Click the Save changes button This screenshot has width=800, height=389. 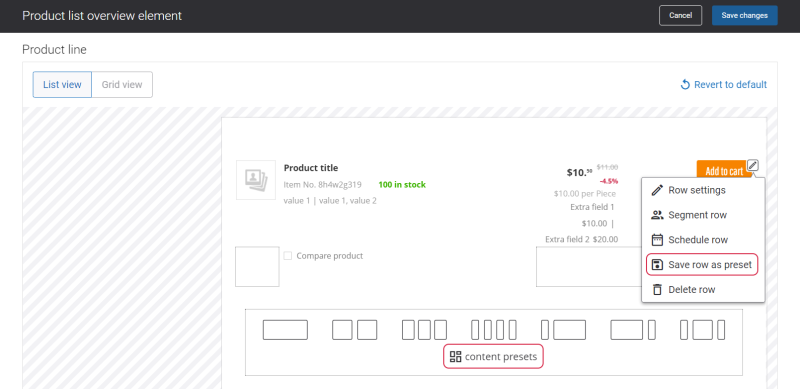coord(744,15)
